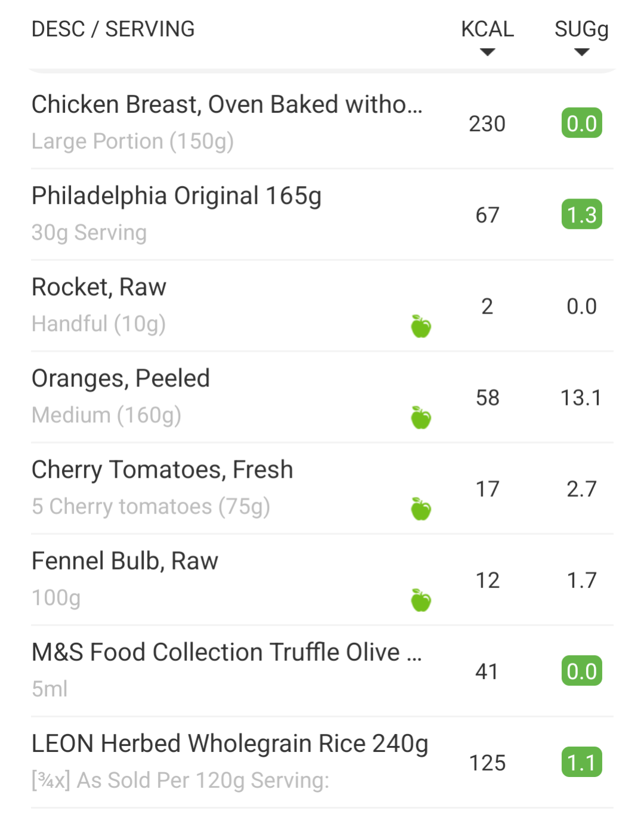Click the green apple icon beside Rocket, Raw

[x=421, y=326]
